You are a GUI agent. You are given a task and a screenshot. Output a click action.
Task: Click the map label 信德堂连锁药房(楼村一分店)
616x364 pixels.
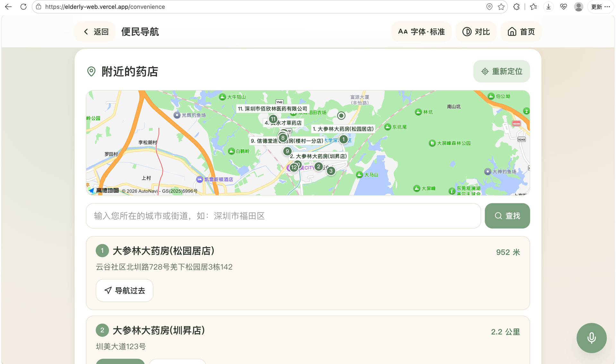[x=287, y=141]
